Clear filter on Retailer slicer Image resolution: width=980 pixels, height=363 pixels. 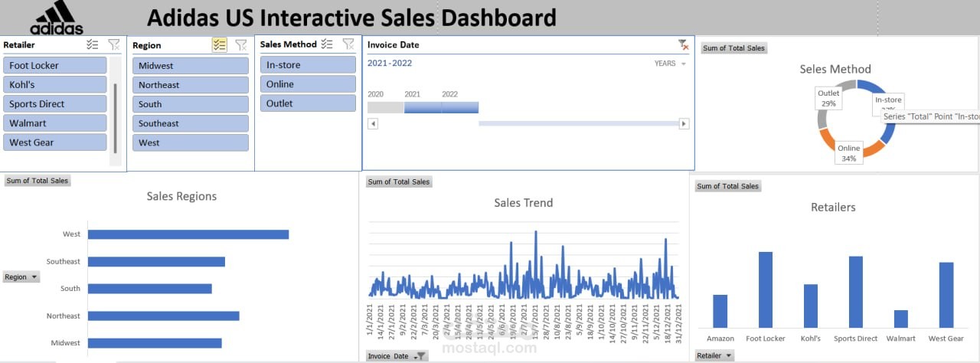tap(114, 44)
